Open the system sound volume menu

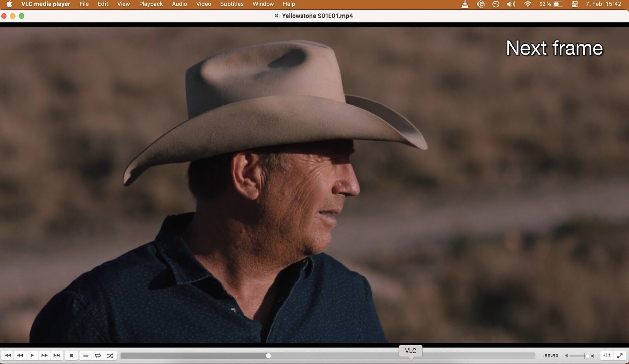[x=511, y=4]
